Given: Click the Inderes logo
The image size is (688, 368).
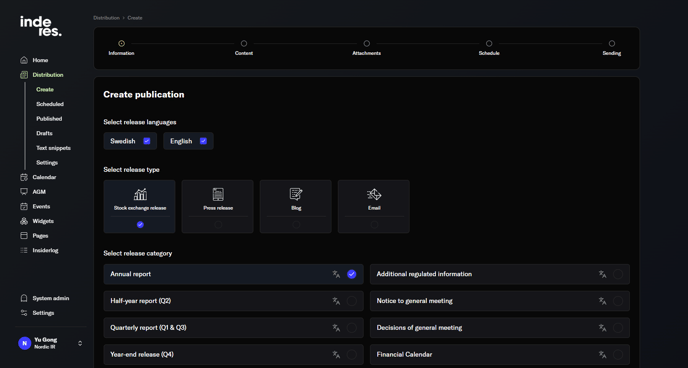Looking at the screenshot, I should 41,26.
